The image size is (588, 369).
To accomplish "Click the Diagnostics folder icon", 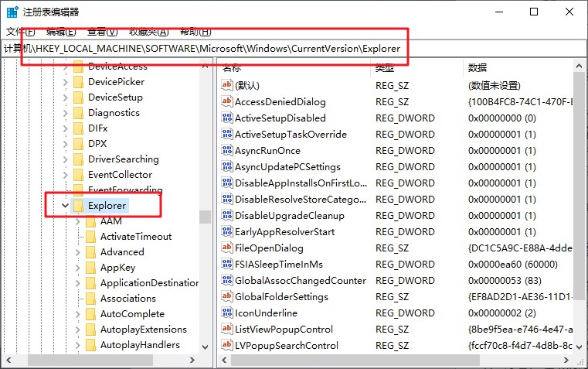I will 78,113.
